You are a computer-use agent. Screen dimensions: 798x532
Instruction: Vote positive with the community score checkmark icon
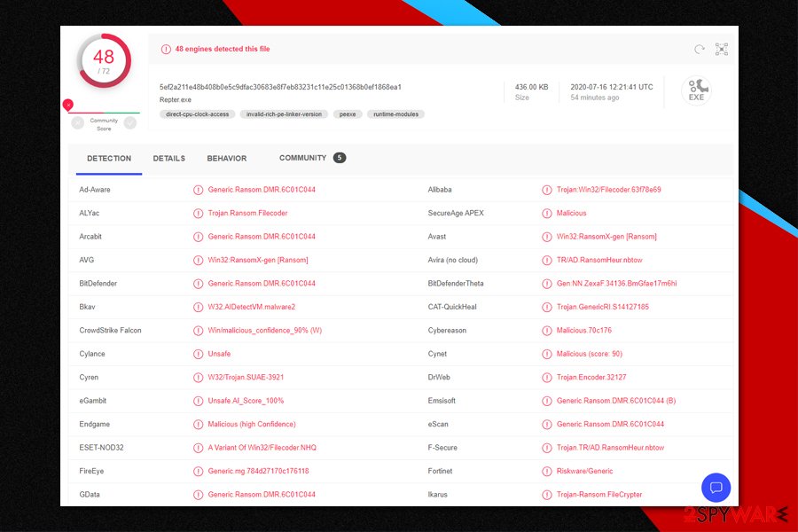click(130, 122)
